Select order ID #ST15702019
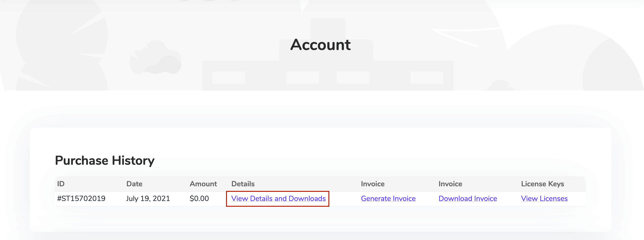The width and height of the screenshot is (644, 240). coord(81,198)
